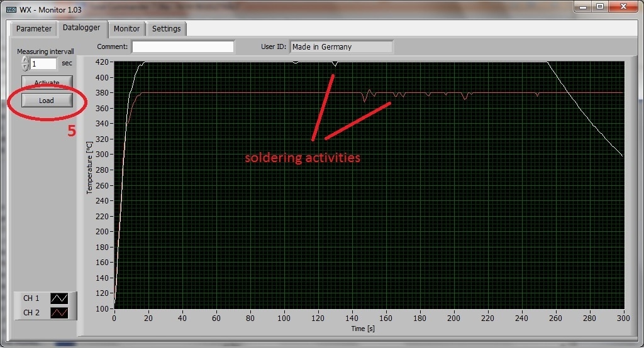This screenshot has height=348, width=644.
Task: Click the 420 temperature axis label
Action: pos(102,62)
